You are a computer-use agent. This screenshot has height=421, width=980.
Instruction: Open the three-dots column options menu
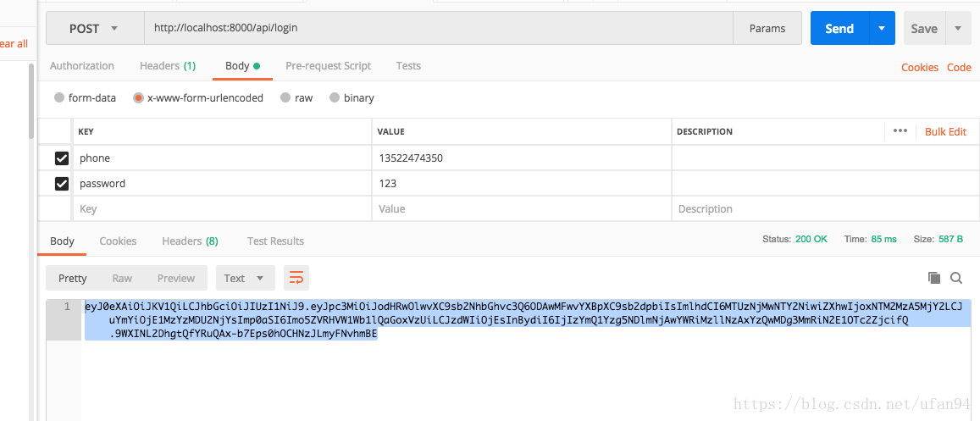click(x=900, y=131)
